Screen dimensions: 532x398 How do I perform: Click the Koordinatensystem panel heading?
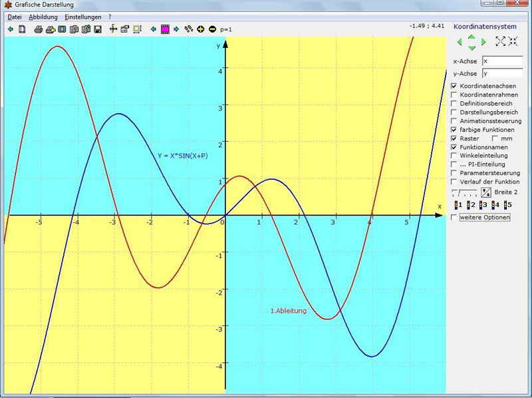click(x=485, y=27)
